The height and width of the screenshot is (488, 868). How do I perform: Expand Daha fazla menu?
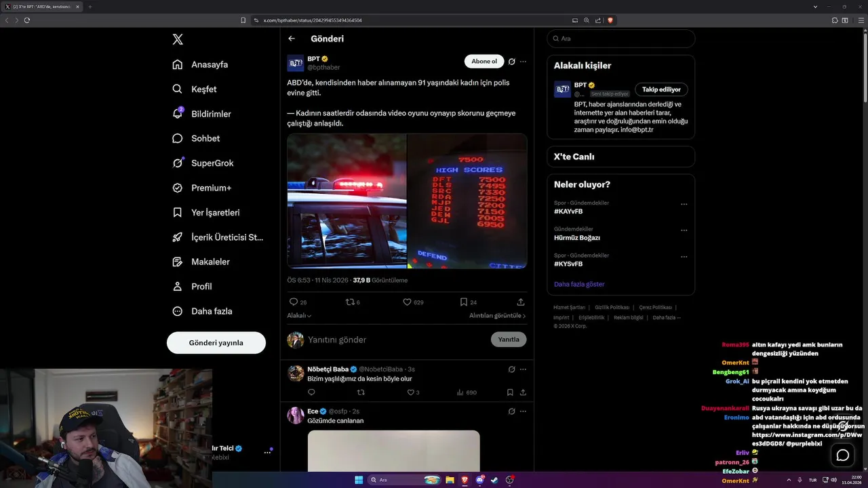coord(202,311)
